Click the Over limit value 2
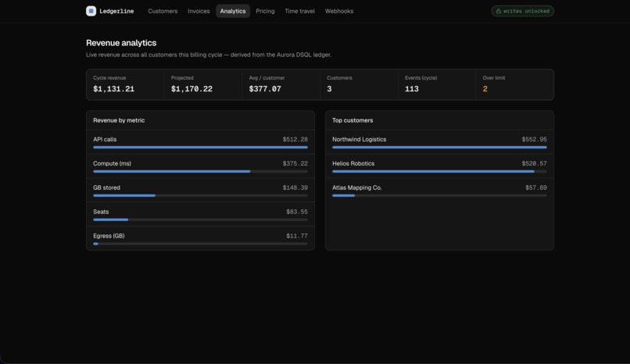Image resolution: width=630 pixels, height=364 pixels. coord(485,89)
